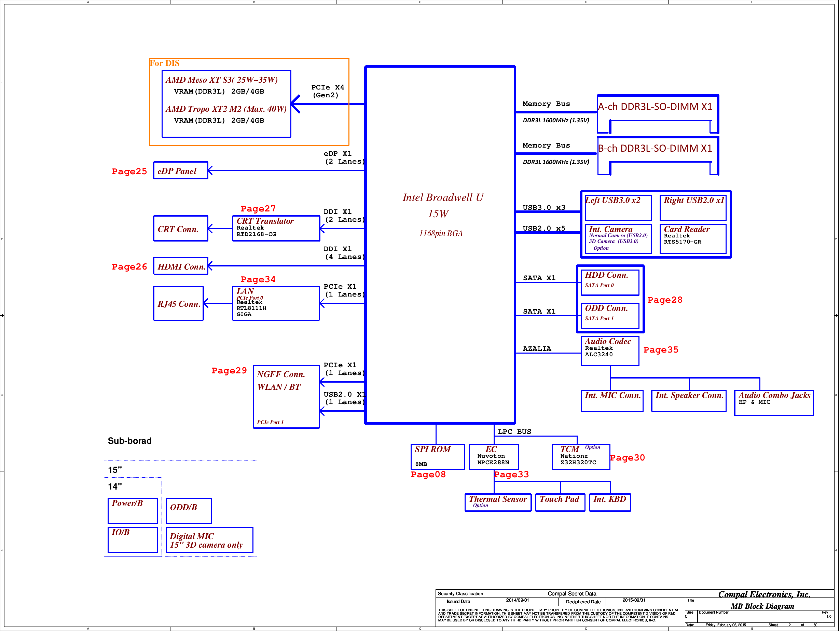Click the 'MB Block Diagram' title text

coord(762,607)
